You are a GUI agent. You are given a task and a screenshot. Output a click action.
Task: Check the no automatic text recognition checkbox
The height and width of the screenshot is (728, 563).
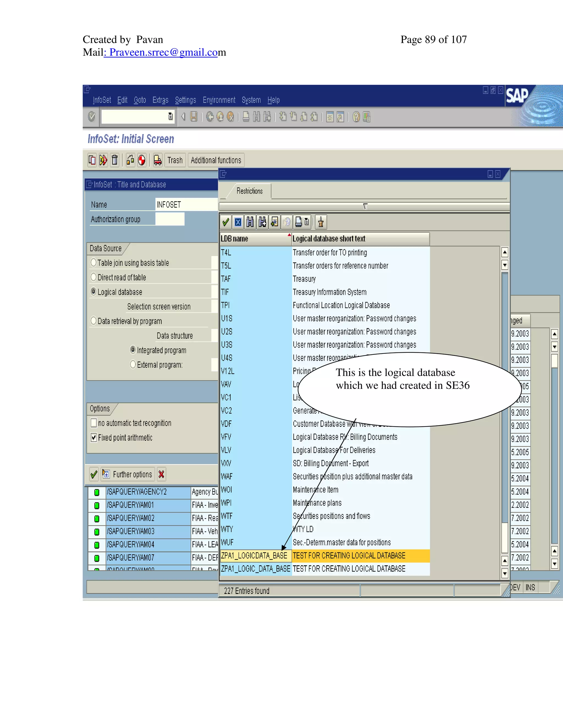(x=94, y=423)
